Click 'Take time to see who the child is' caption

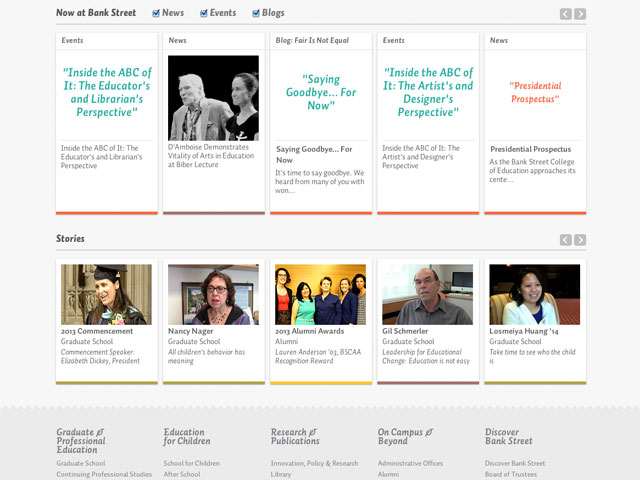[532, 356]
